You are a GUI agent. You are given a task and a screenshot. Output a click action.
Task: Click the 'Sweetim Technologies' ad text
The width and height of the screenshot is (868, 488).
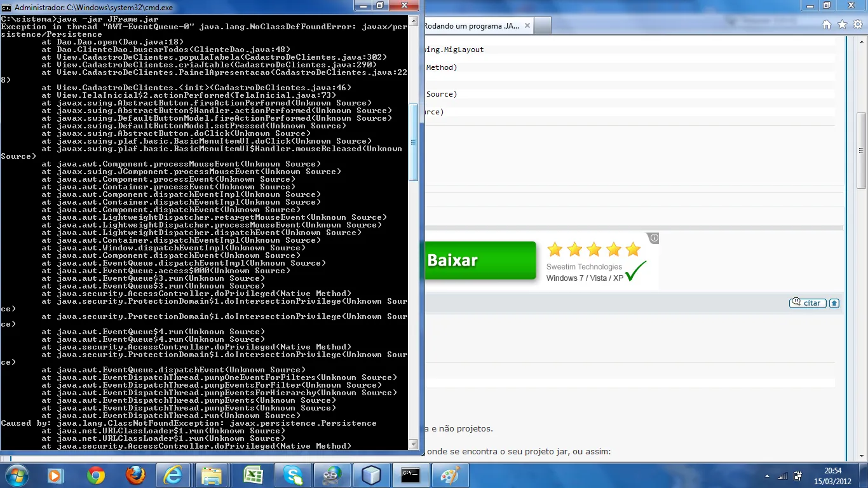(x=584, y=267)
